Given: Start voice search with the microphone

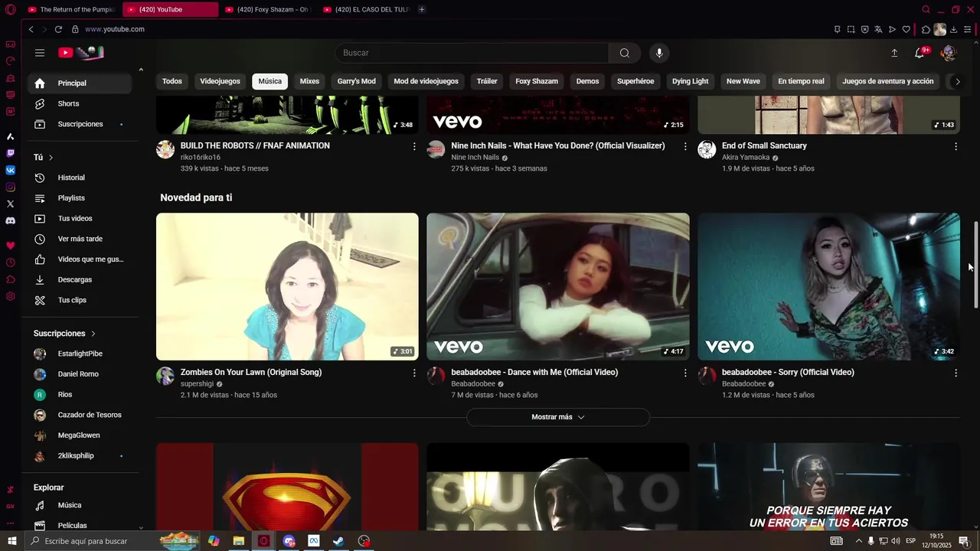Looking at the screenshot, I should coord(659,53).
